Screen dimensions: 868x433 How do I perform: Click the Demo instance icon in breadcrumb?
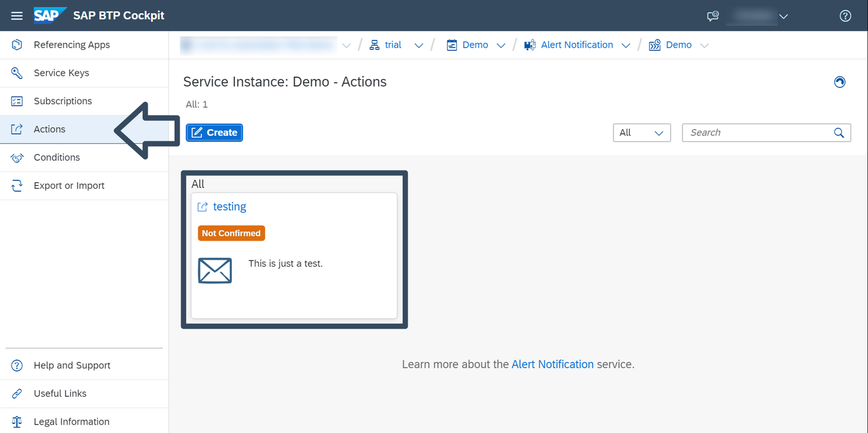tap(655, 45)
